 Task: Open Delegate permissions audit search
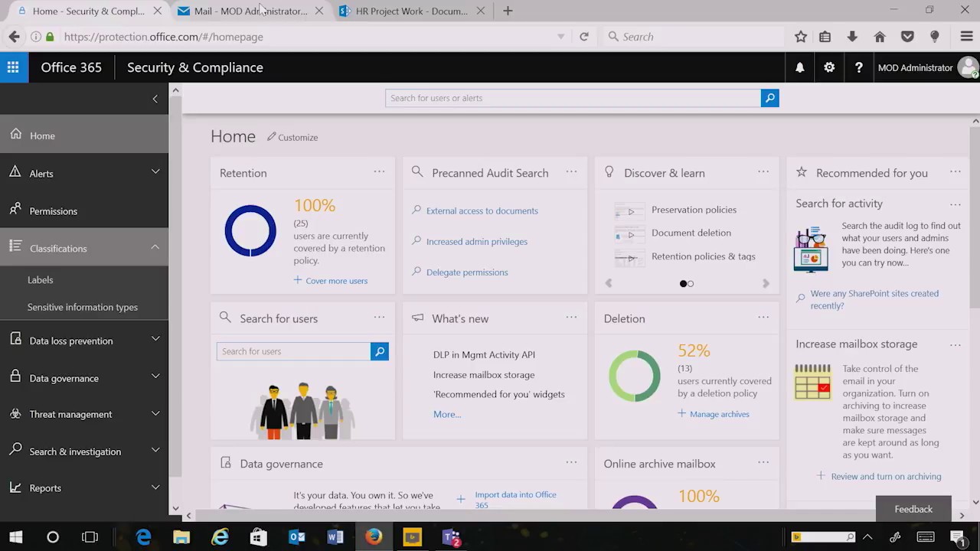[x=467, y=272]
